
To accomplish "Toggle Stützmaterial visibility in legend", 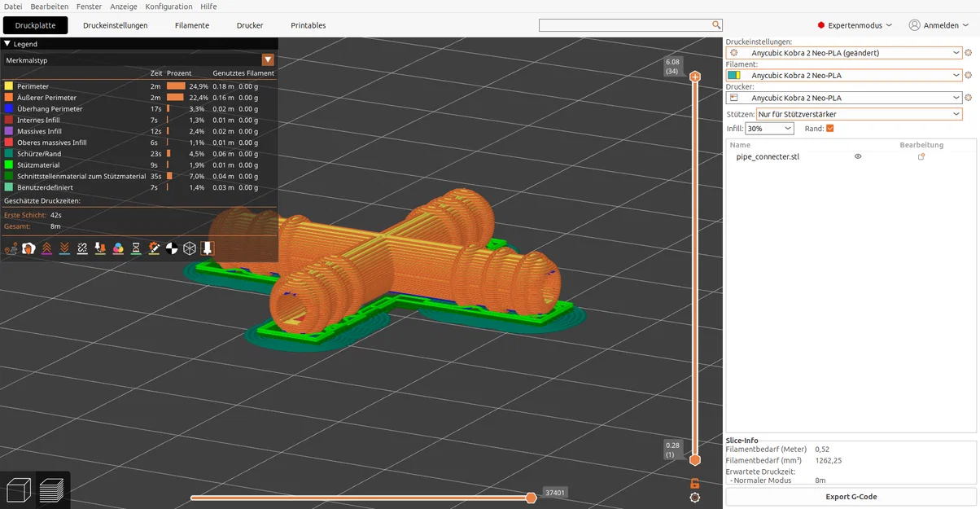I will click(139, 165).
